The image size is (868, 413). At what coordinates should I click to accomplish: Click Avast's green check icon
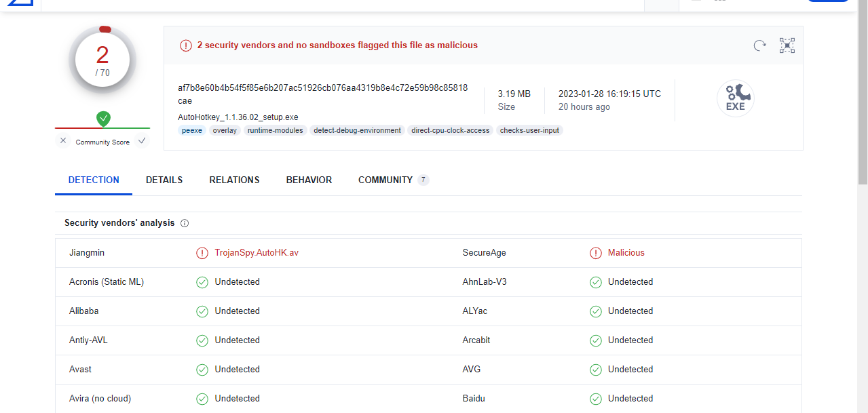click(202, 370)
